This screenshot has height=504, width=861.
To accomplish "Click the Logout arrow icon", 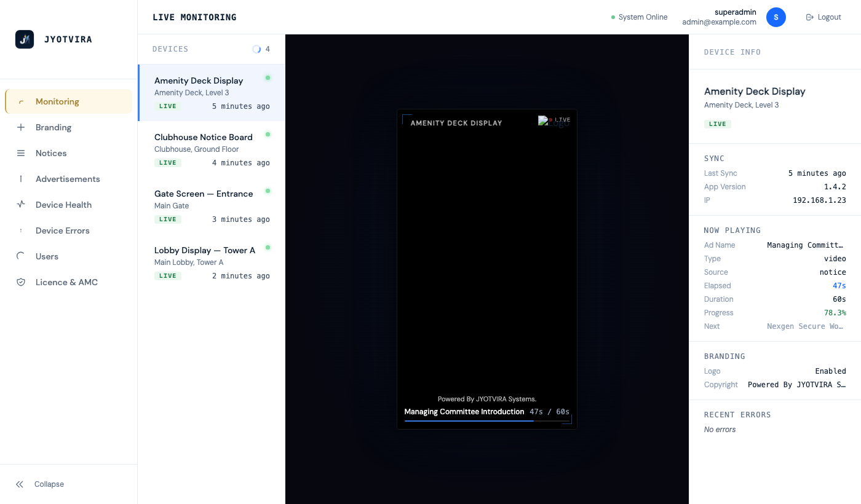I will [810, 17].
